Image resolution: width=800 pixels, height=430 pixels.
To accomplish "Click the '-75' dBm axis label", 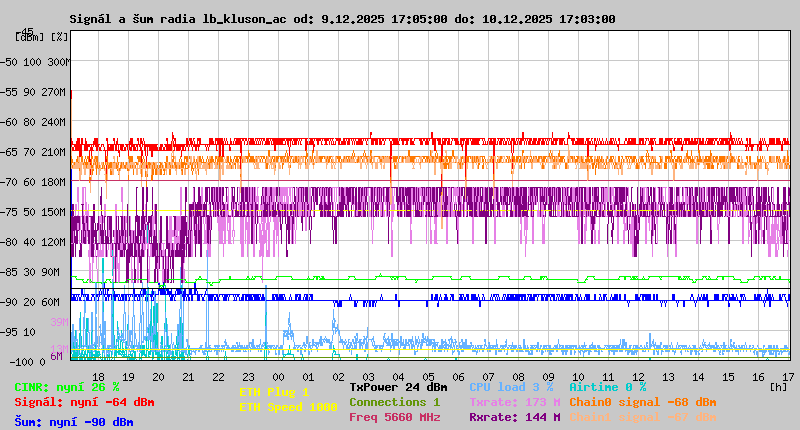I will pyautogui.click(x=8, y=212).
